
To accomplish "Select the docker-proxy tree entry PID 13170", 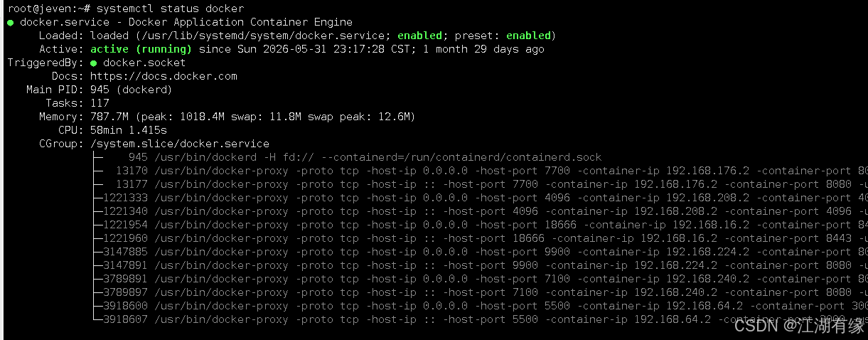I will click(480, 171).
